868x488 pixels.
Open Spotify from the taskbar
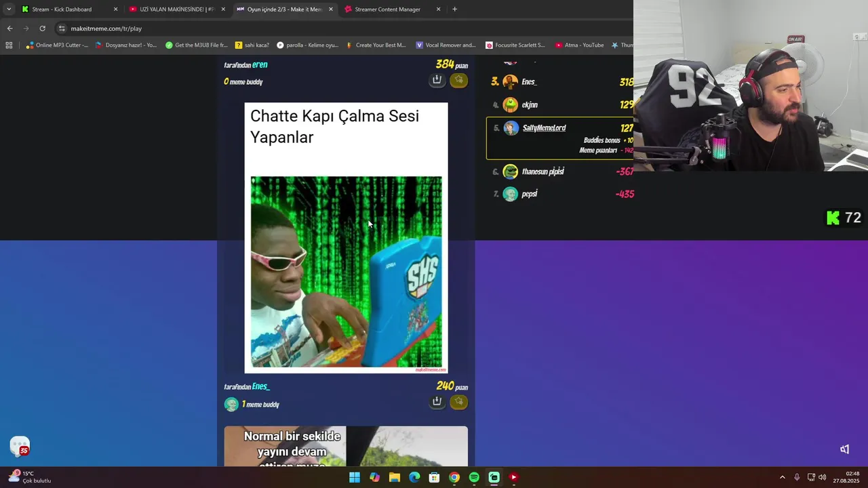pos(474,477)
